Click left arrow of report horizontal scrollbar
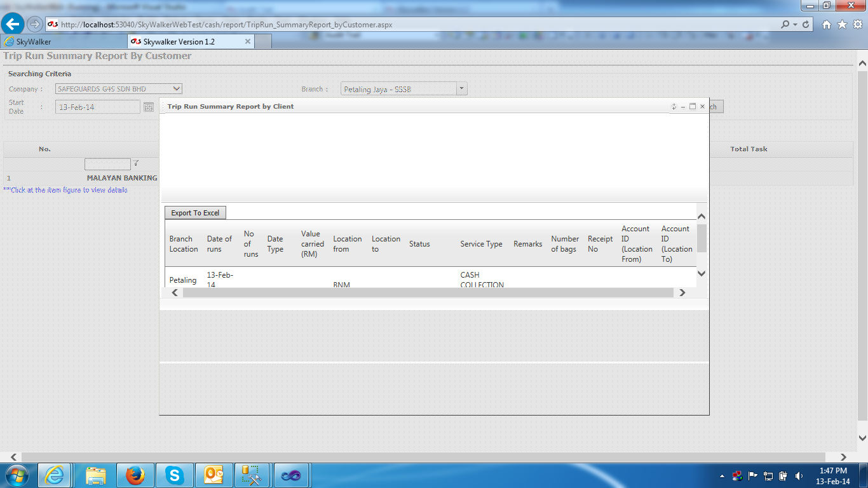 175,292
